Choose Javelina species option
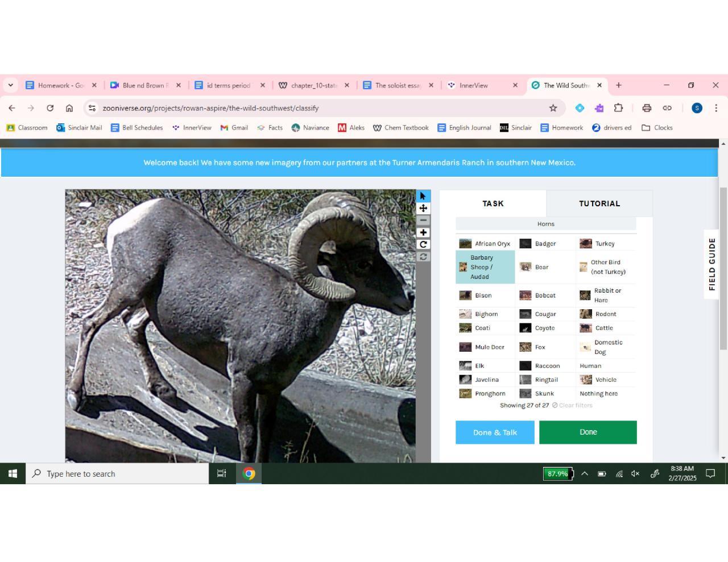The width and height of the screenshot is (728, 562). tap(485, 380)
